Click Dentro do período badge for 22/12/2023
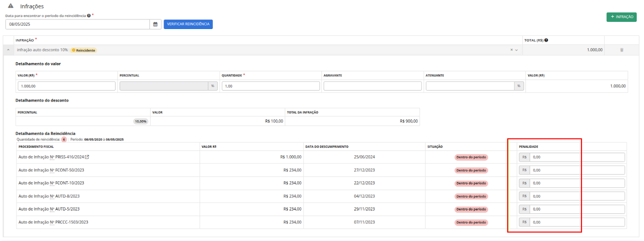The image size is (644, 241). point(471,183)
